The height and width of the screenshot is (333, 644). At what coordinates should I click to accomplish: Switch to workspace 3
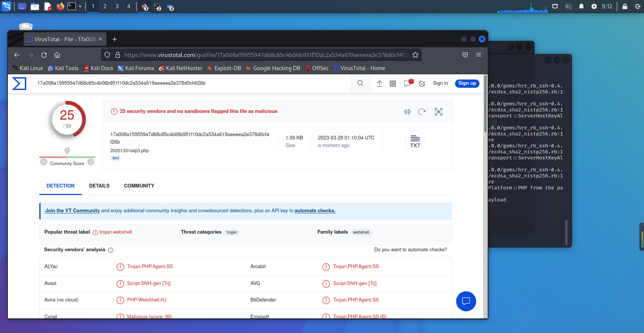click(117, 6)
